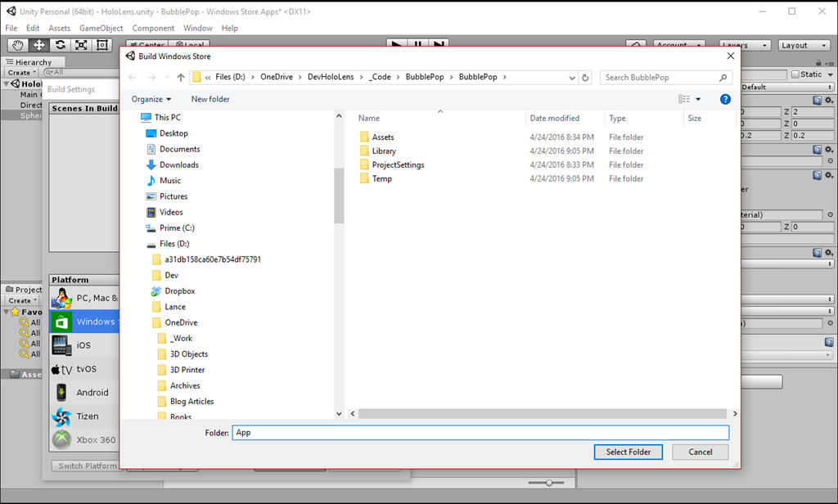Click DevHoloLens in the address breadcrumb

click(x=331, y=77)
